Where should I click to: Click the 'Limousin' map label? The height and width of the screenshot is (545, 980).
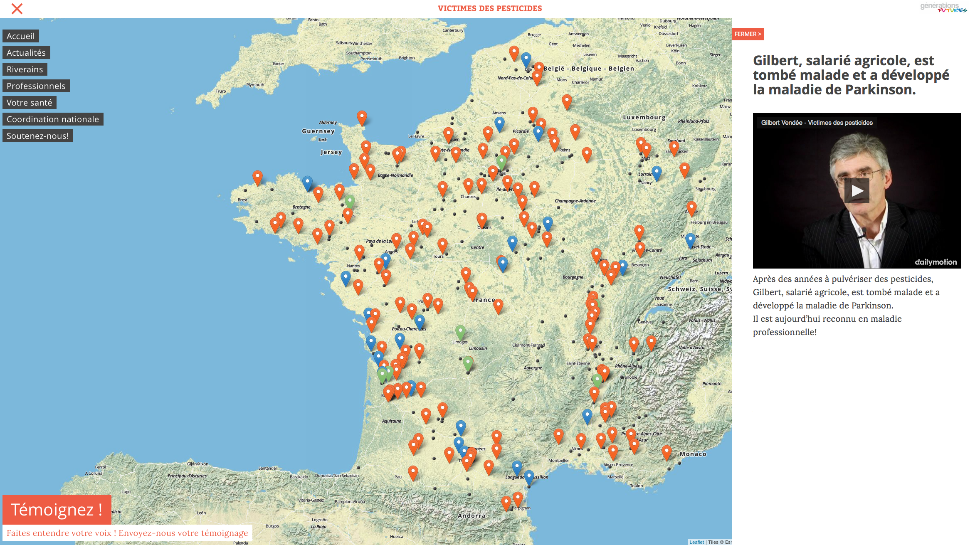pos(478,348)
